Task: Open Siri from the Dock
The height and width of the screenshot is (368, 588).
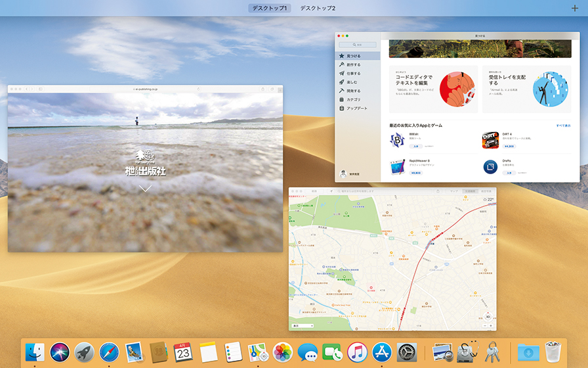Action: 60,352
